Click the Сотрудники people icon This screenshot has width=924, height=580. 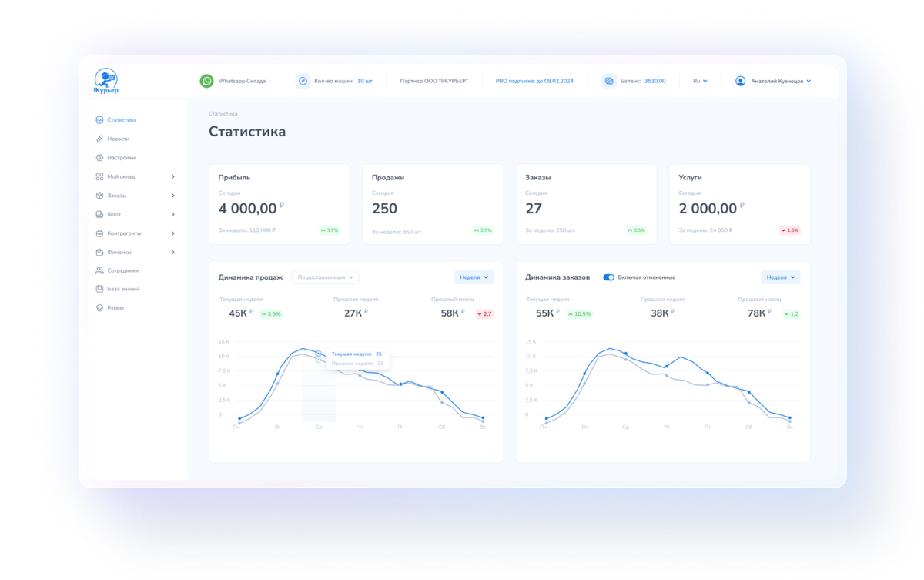pyautogui.click(x=99, y=270)
